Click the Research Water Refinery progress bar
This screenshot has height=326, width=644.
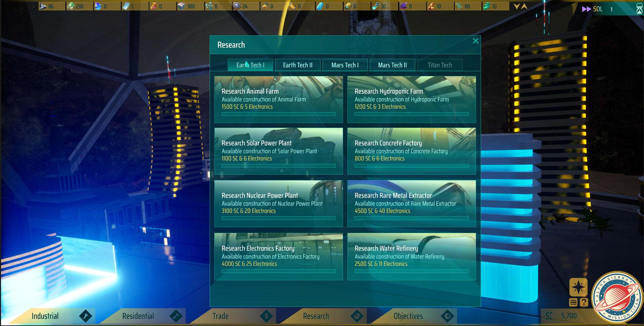(x=412, y=271)
